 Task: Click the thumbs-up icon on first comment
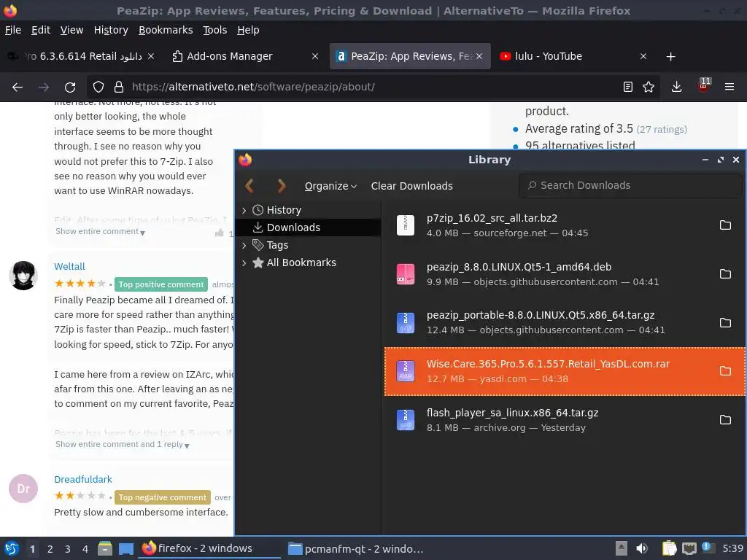220,233
